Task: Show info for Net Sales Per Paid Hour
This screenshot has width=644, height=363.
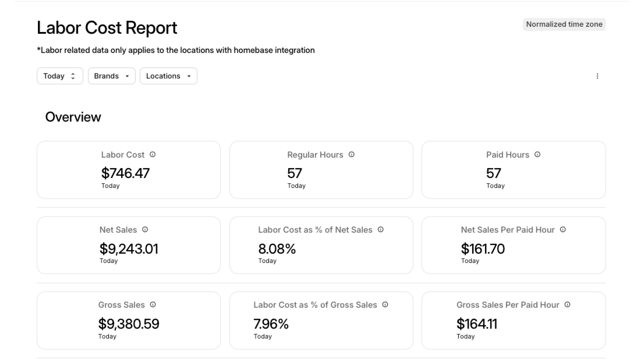Action: pos(563,230)
